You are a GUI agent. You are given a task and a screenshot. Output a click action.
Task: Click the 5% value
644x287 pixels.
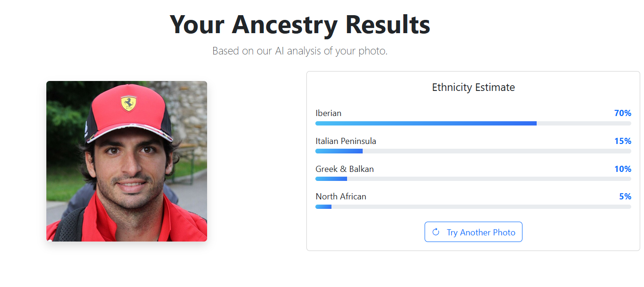coord(625,197)
